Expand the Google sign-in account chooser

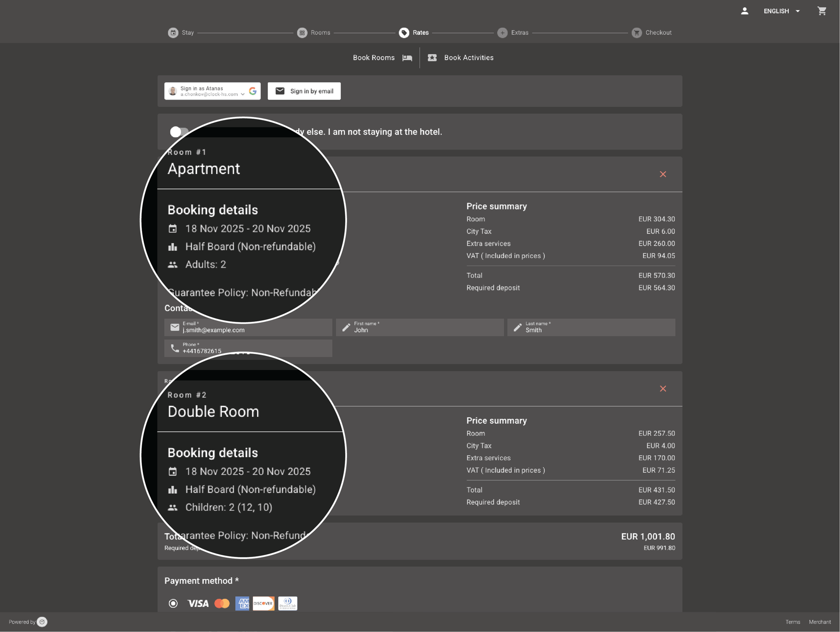pyautogui.click(x=243, y=94)
